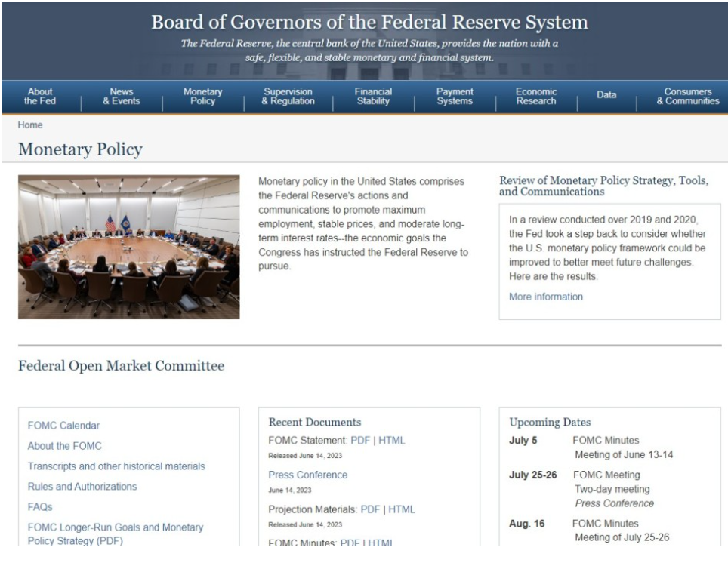728x569 pixels.
Task: Open FOMC Longer-Run Goals PDF link
Action: coord(116,534)
